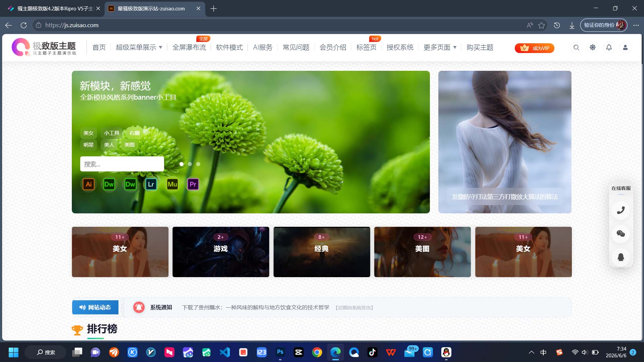This screenshot has width=644, height=362.
Task: Show hidden system tray icons chevron
Action: pyautogui.click(x=531, y=352)
